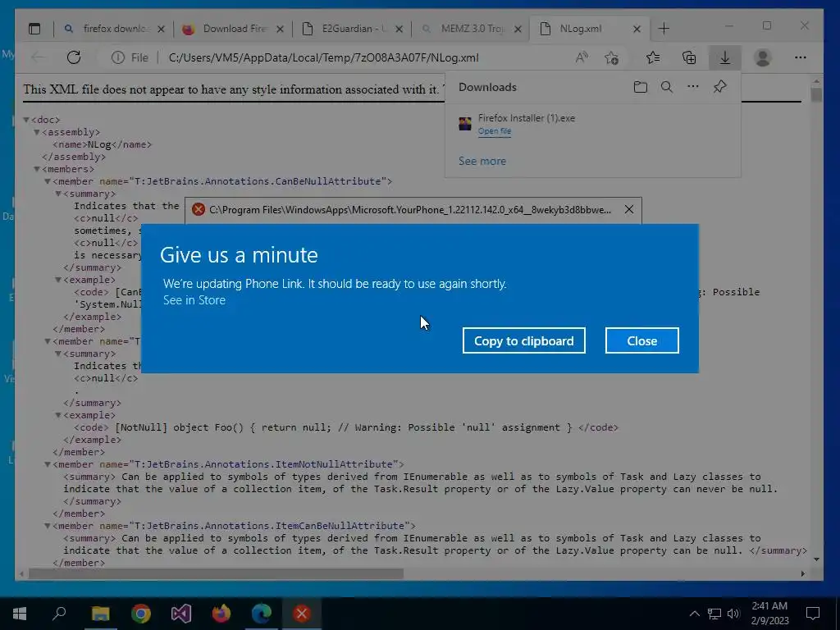Screen dimensions: 840x630
Task: Open taskbar search magnifier
Action: tap(59, 614)
